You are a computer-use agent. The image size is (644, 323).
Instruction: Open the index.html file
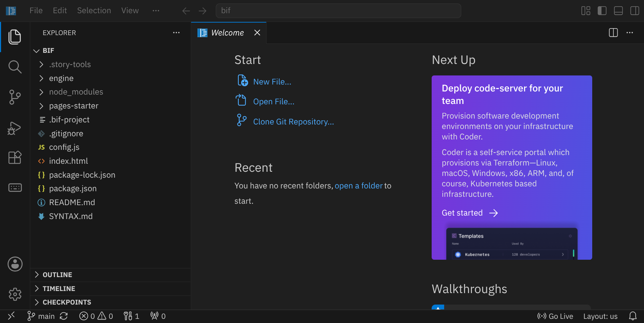point(111,161)
